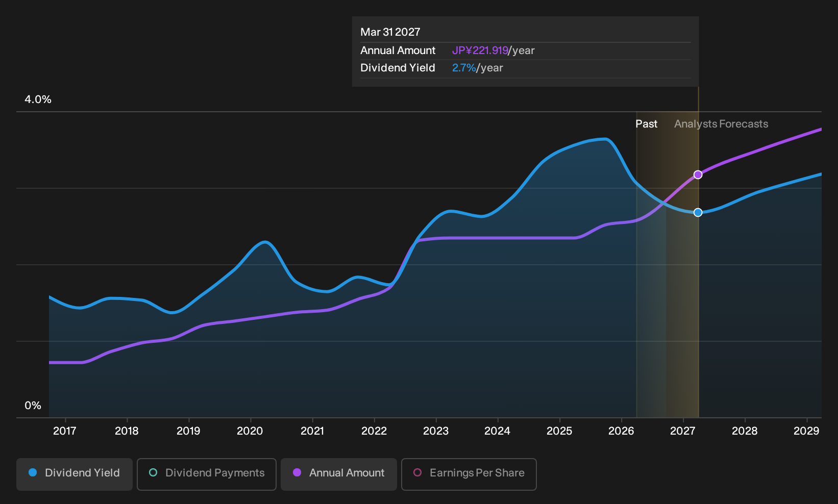The height and width of the screenshot is (504, 838).
Task: Click the Mar 31 2027 tooltip date
Action: point(390,32)
